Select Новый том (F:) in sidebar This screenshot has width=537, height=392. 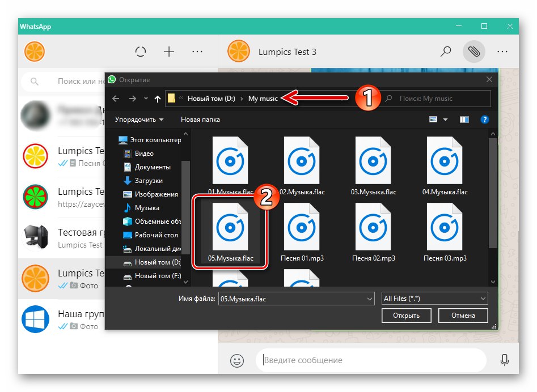click(x=152, y=276)
